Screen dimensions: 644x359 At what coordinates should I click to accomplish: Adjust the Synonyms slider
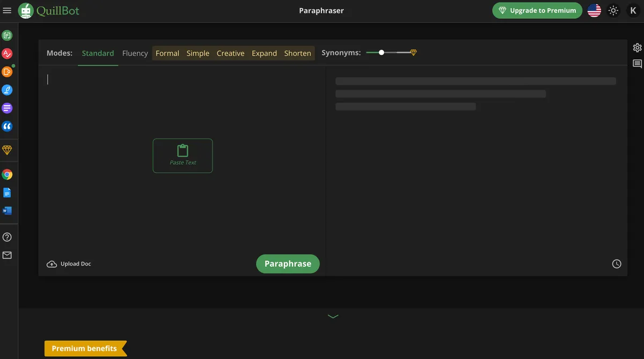pos(381,52)
